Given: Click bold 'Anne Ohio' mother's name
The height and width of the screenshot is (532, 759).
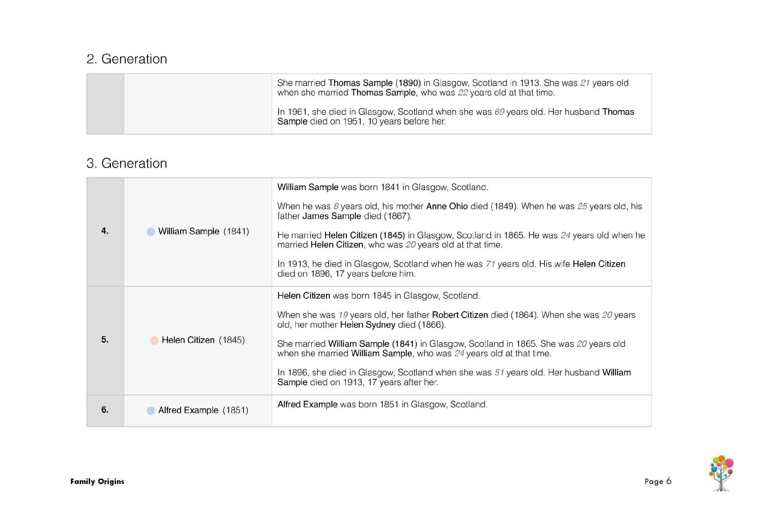Looking at the screenshot, I should point(447,206).
